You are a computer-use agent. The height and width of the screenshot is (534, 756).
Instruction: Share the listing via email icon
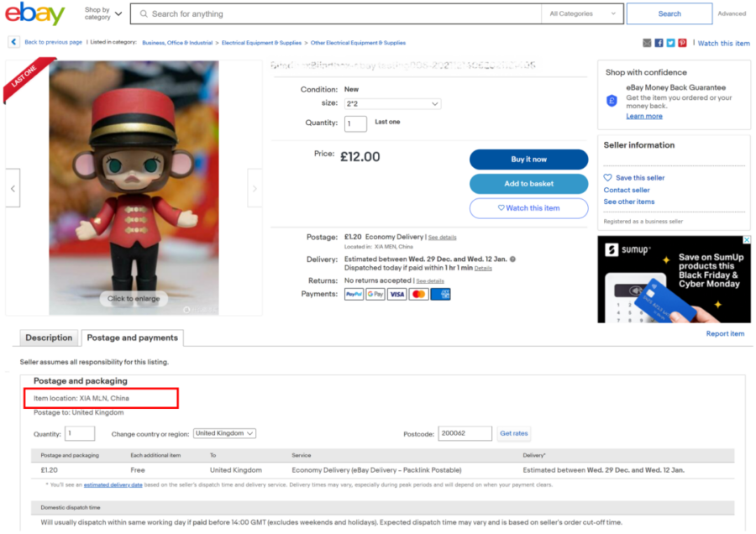coord(647,43)
